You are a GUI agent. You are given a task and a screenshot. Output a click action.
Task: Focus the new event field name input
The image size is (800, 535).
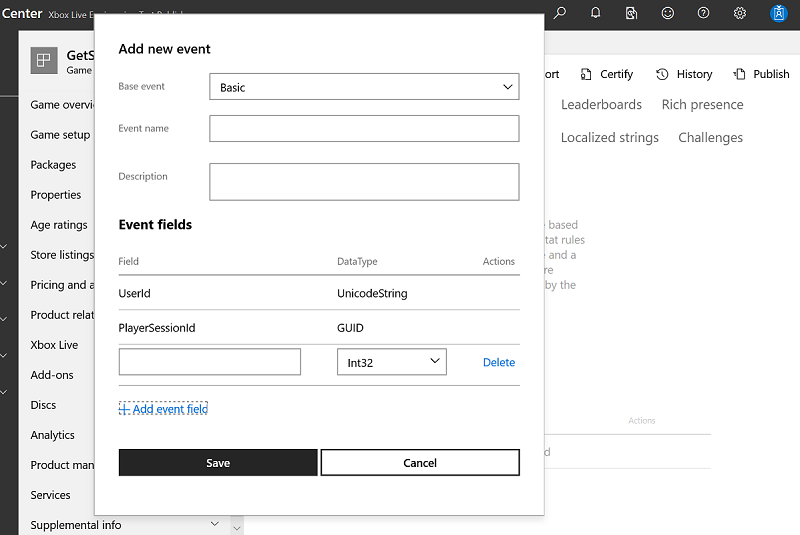pos(210,362)
